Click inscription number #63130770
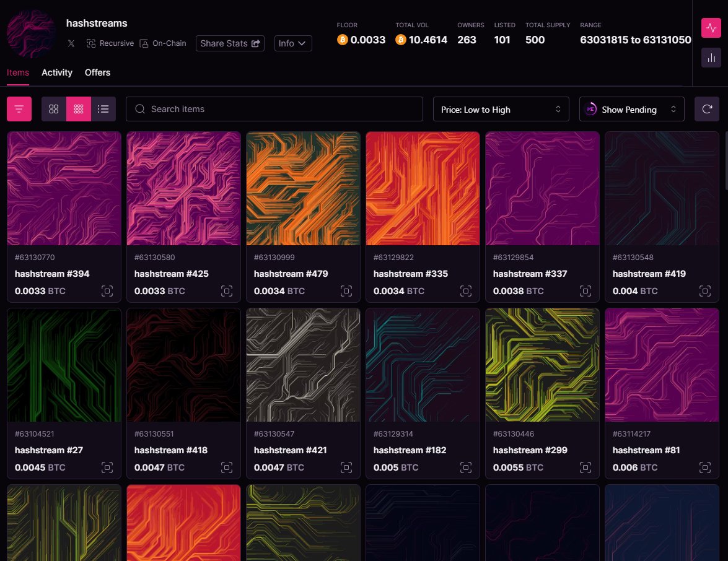728x561 pixels. tap(35, 257)
